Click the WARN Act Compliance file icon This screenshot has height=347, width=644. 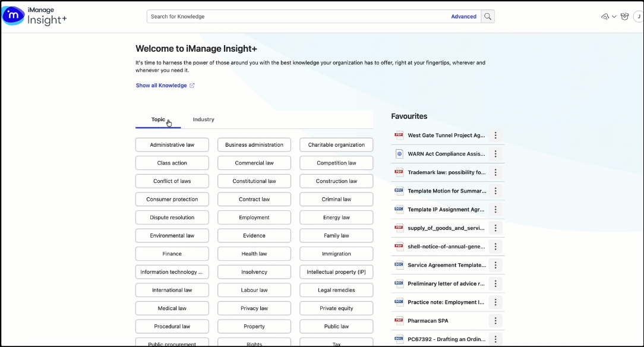(399, 153)
